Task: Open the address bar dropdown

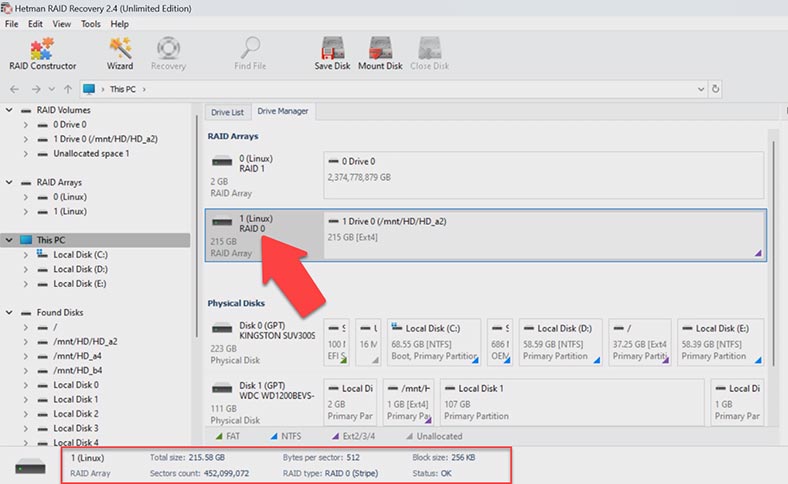Action: click(x=701, y=89)
